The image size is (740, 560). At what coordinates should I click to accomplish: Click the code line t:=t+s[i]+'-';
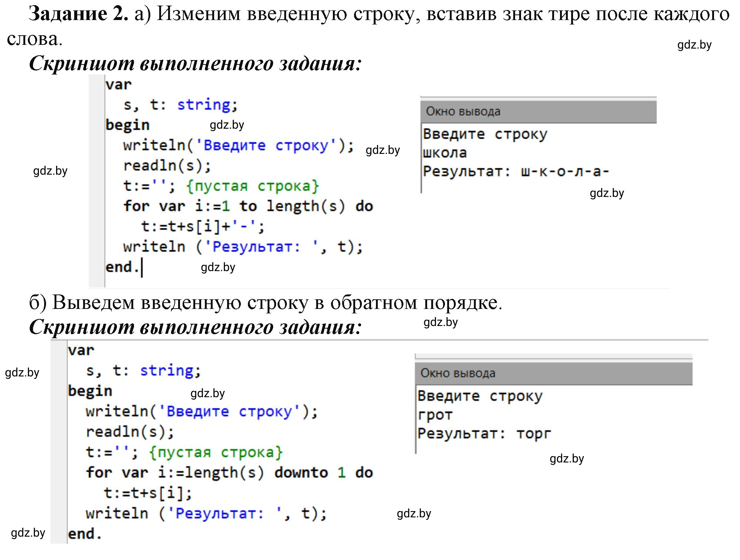(203, 227)
